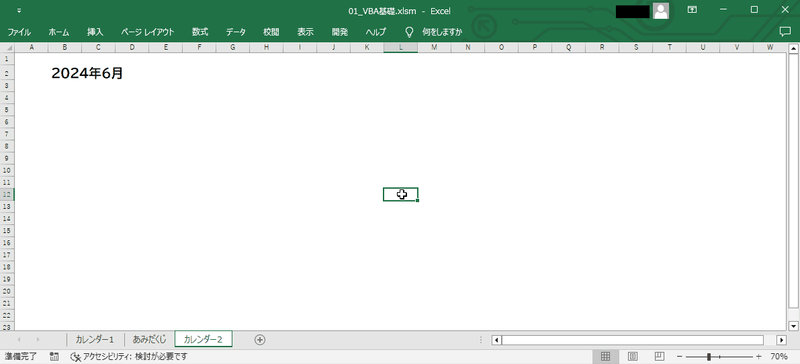
Task: Open the データ ribbon tab
Action: (x=236, y=32)
